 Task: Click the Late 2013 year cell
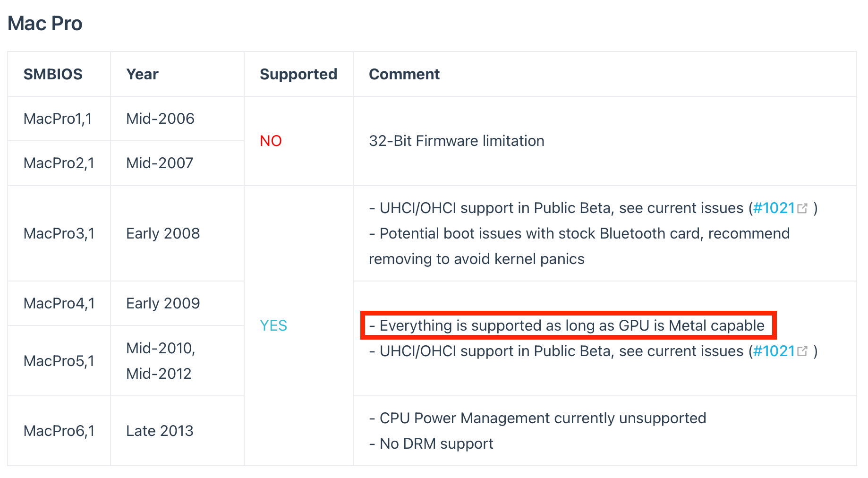pos(160,431)
